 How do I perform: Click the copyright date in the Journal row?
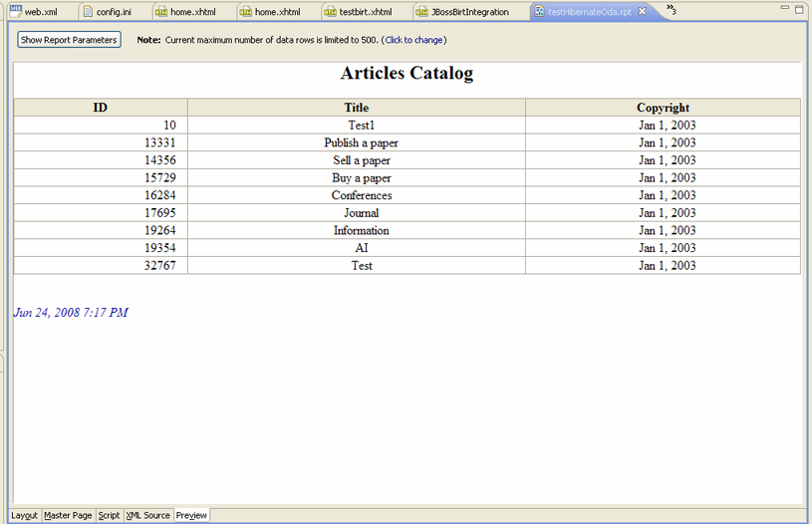click(x=663, y=213)
